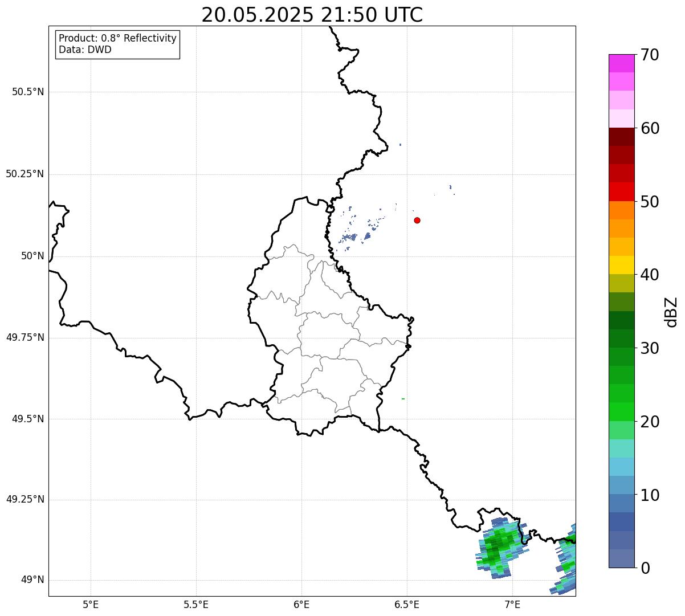Click the colorbar tick label 60
Image resolution: width=685 pixels, height=616 pixels.
pyautogui.click(x=650, y=128)
